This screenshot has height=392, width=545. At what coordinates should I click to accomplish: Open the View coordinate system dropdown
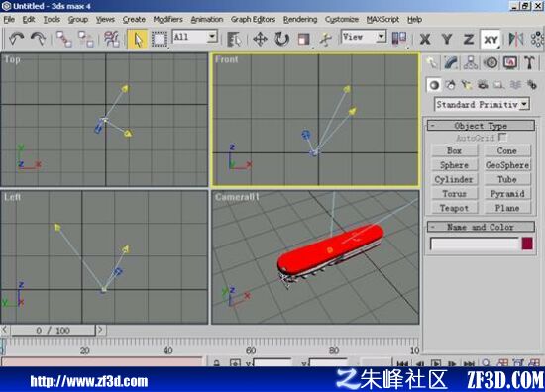point(364,37)
